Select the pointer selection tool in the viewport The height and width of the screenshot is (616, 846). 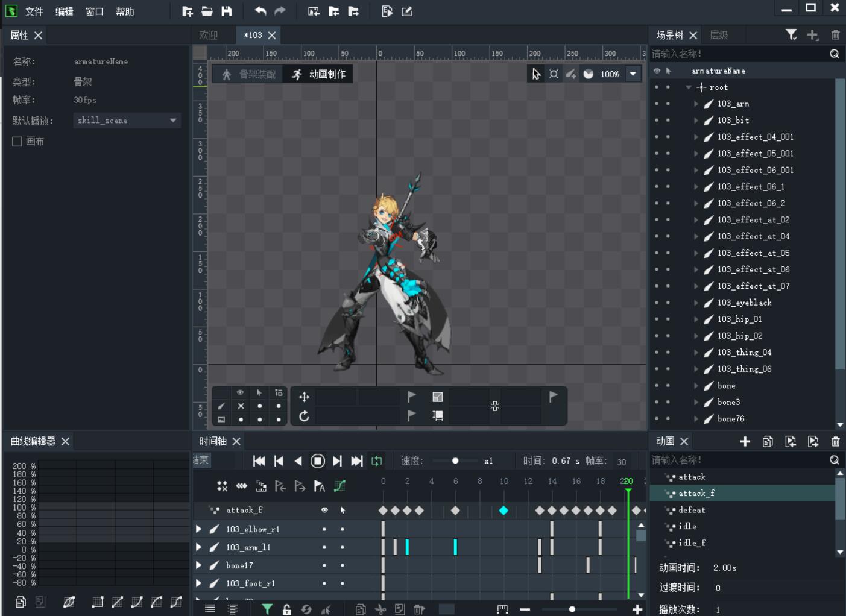[536, 74]
